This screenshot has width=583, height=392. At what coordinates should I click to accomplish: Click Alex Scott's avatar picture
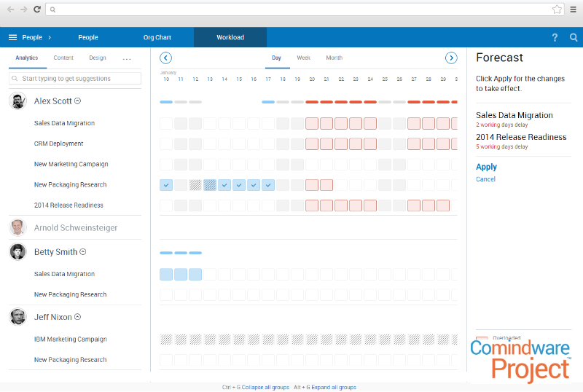(x=18, y=101)
